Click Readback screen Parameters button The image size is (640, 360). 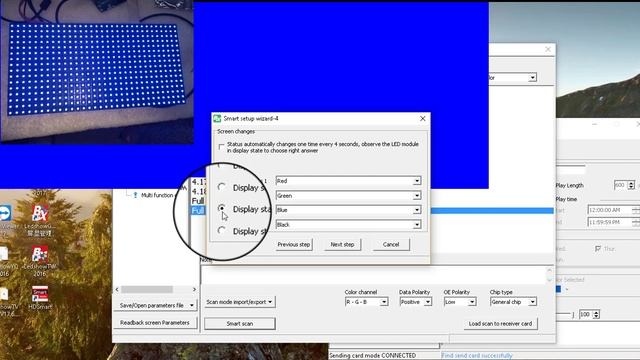tap(155, 323)
